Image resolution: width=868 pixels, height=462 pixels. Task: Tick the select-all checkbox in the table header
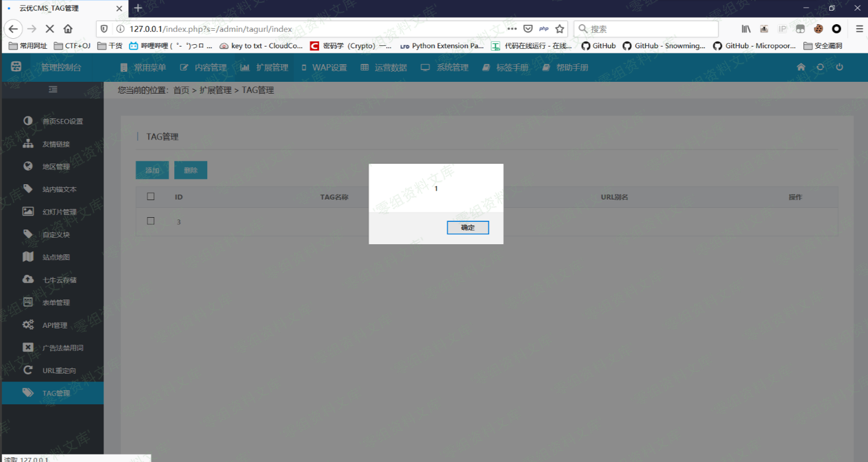pyautogui.click(x=151, y=197)
